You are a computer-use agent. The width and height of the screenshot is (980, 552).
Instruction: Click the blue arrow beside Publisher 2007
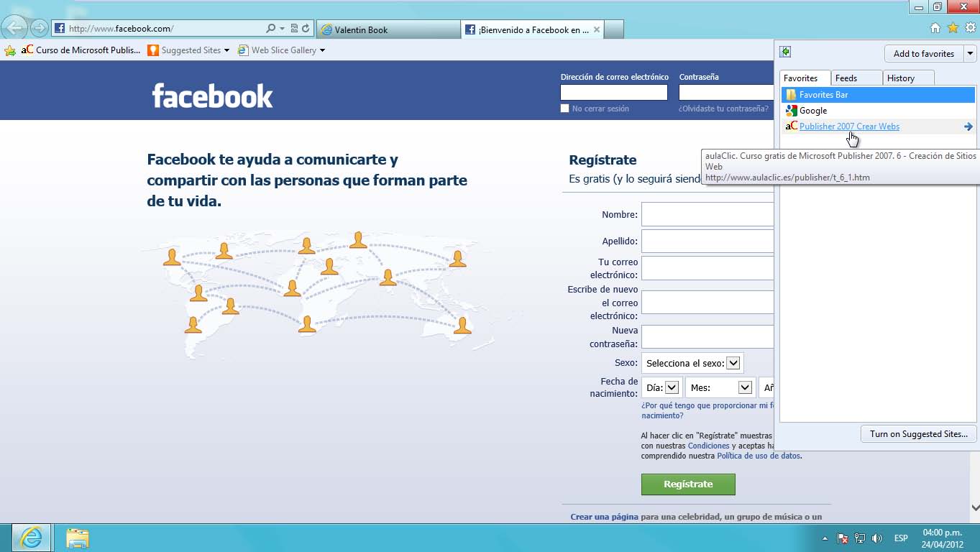(968, 126)
